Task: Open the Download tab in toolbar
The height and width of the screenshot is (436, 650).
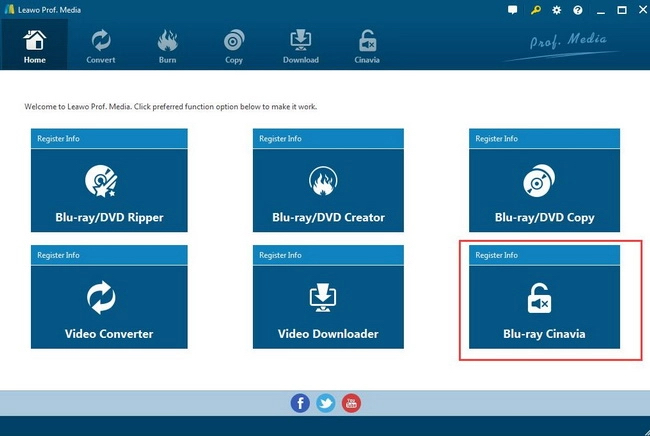Action: click(301, 46)
